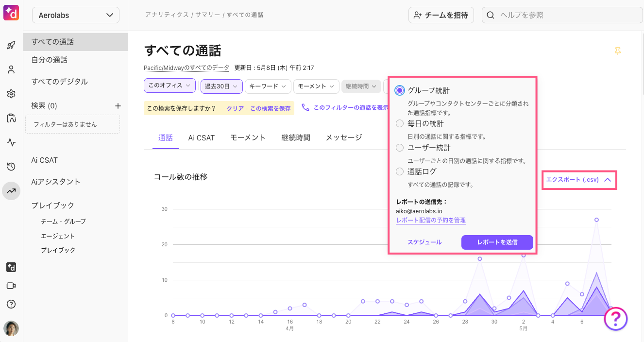Click the pin icon beside page title
Viewport: 644px width, 342px height.
click(617, 51)
